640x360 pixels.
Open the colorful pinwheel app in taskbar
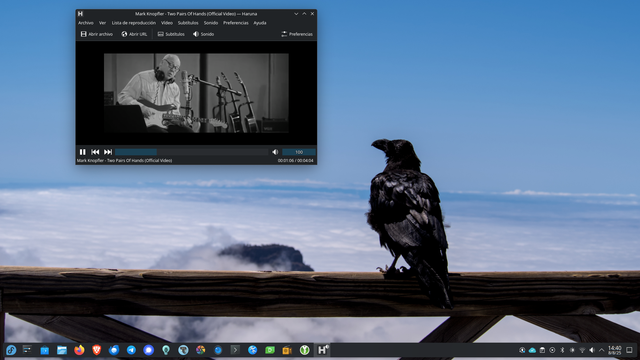pos(200,350)
